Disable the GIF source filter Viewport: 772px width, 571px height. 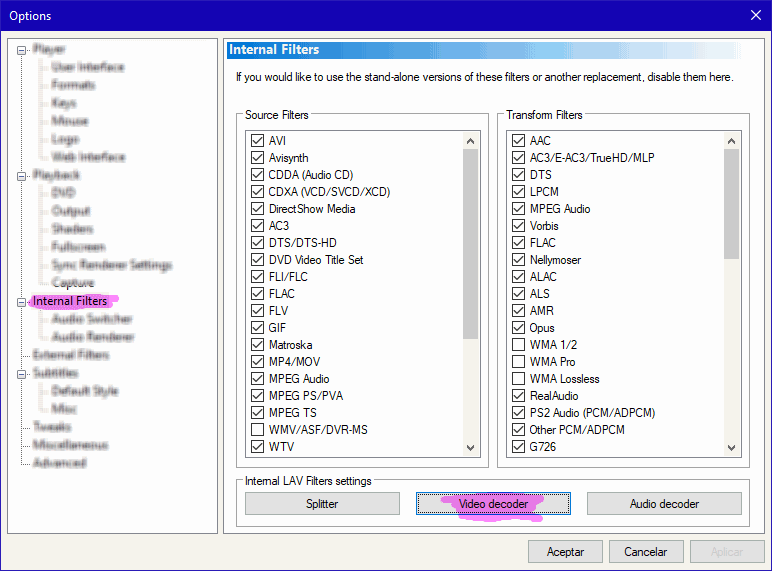point(257,328)
